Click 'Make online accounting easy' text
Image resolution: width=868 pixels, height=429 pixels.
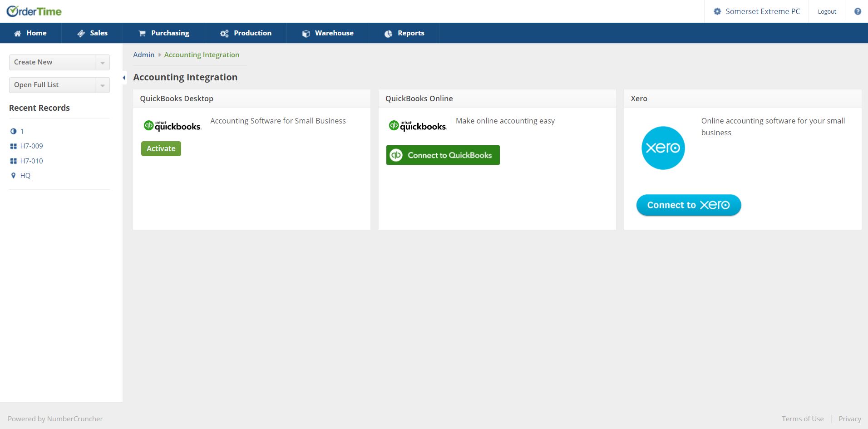coord(505,121)
